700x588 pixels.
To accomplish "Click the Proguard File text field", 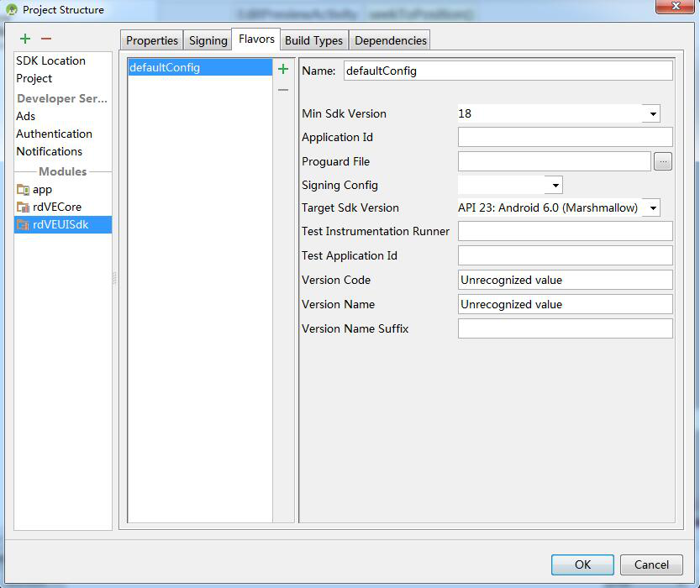I will pos(555,161).
